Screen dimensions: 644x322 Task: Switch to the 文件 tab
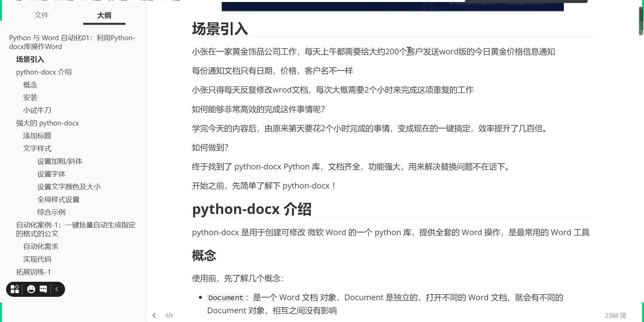42,15
